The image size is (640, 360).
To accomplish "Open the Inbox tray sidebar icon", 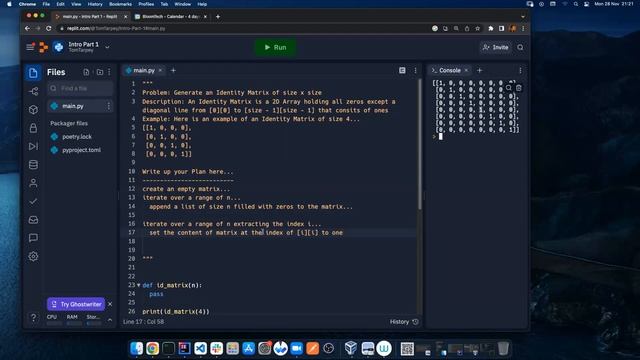I will 33,220.
